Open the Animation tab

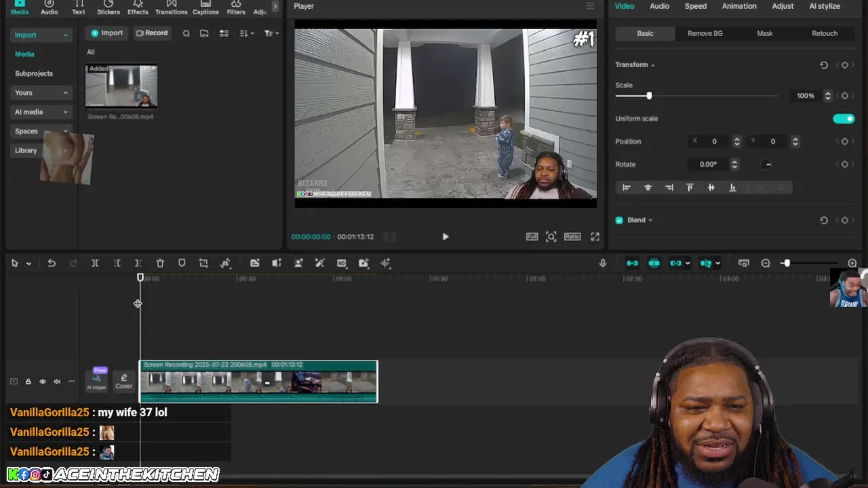point(739,6)
